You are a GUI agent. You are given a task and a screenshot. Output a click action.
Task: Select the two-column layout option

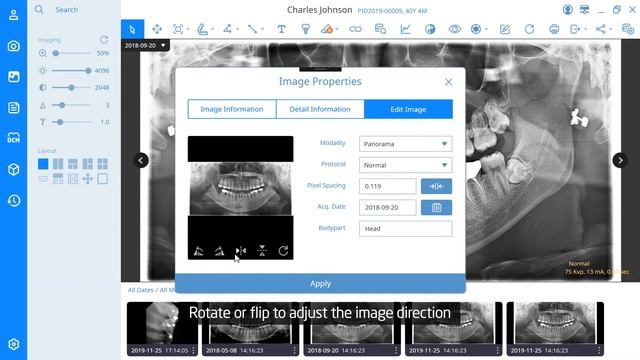[58, 164]
